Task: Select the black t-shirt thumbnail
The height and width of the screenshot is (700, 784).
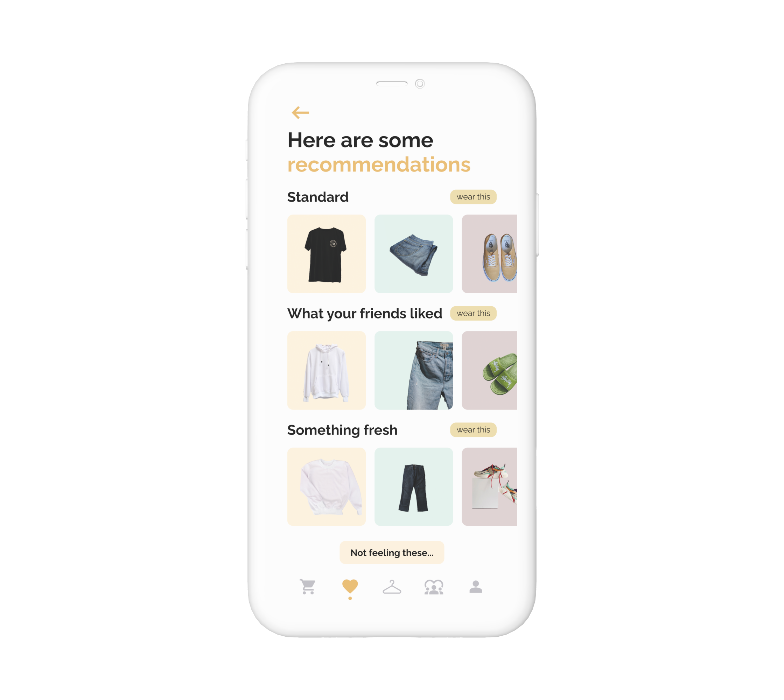Action: pyautogui.click(x=328, y=253)
